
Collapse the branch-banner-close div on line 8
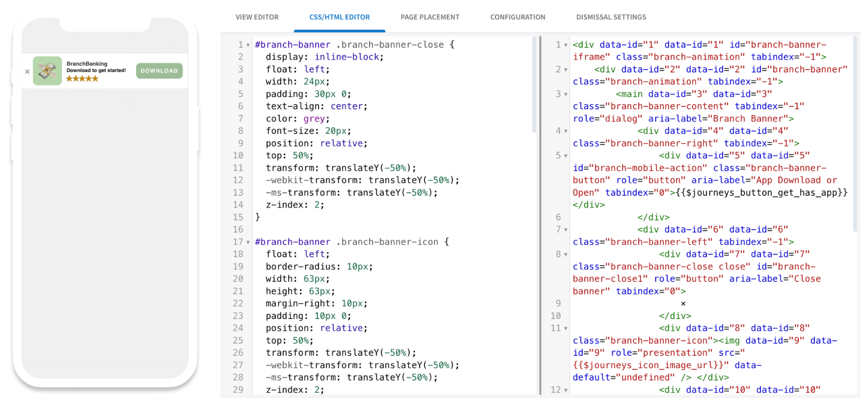565,254
